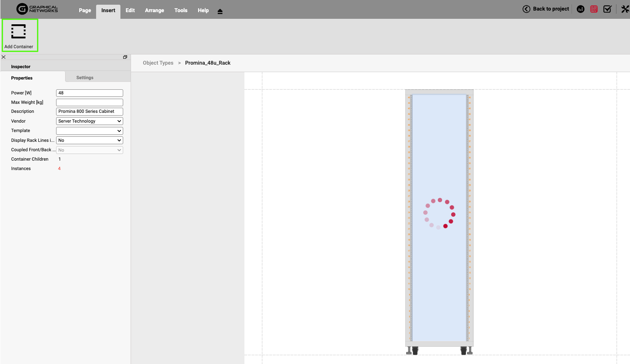The width and height of the screenshot is (630, 364).
Task: Open the Template dropdown
Action: pyautogui.click(x=89, y=131)
